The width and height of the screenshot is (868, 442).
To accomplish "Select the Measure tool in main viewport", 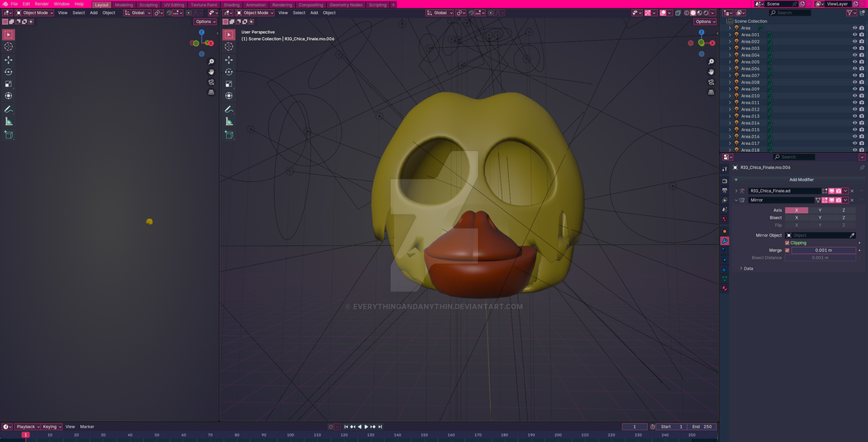I will click(229, 121).
